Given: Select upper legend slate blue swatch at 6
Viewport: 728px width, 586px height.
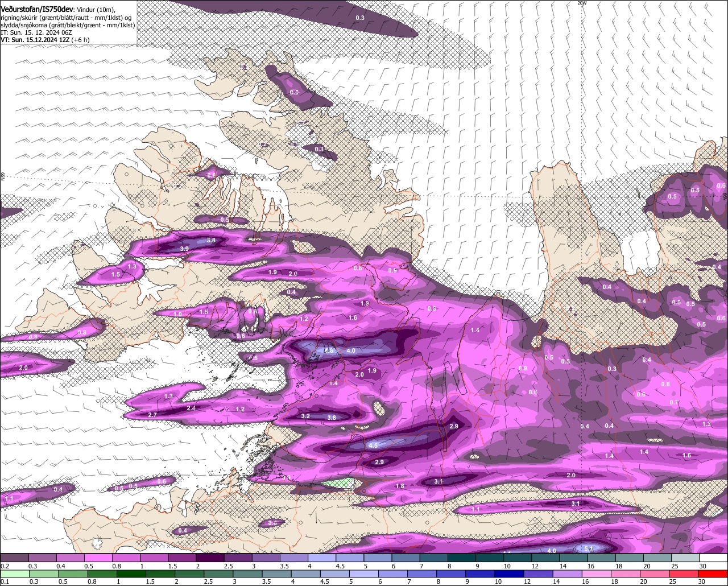Looking at the screenshot, I should click(x=406, y=558).
